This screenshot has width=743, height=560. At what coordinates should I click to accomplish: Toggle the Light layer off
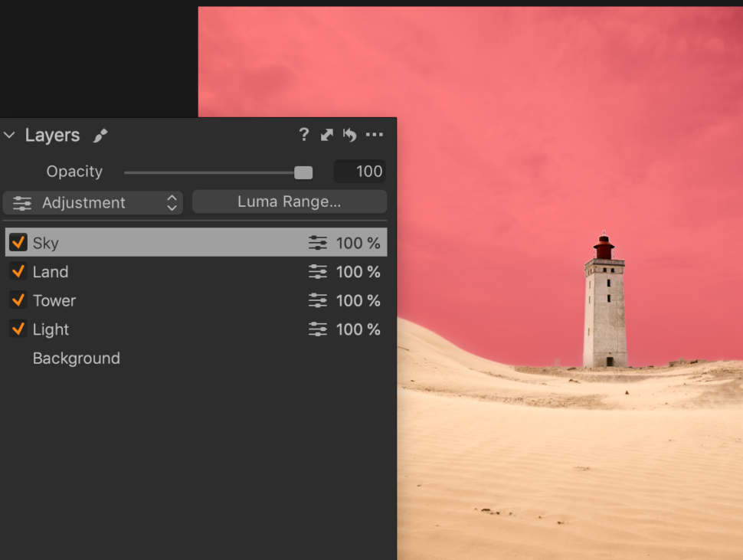19,329
